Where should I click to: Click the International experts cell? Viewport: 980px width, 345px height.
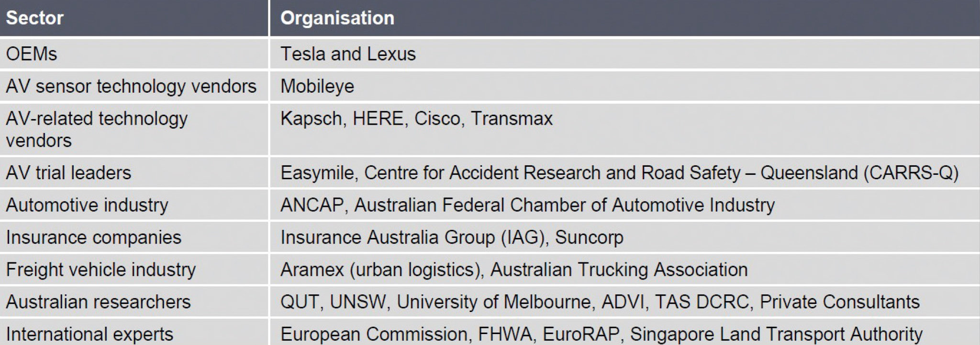coord(134,332)
